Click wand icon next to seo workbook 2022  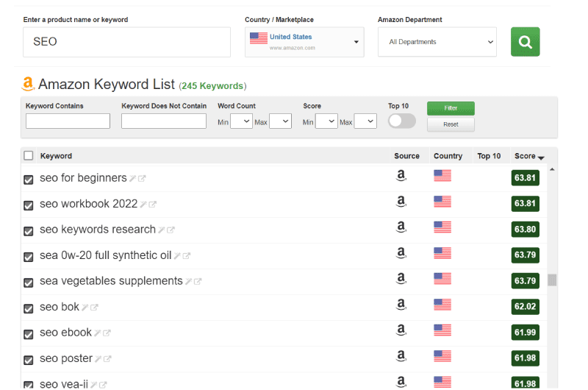143,204
